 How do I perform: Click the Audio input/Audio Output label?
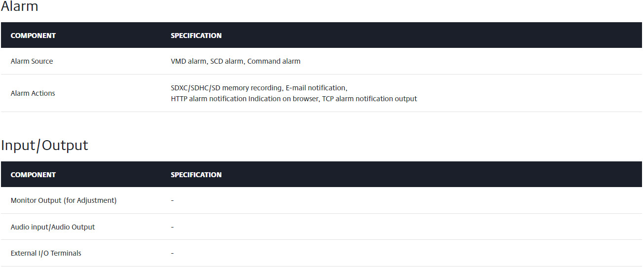pyautogui.click(x=53, y=227)
